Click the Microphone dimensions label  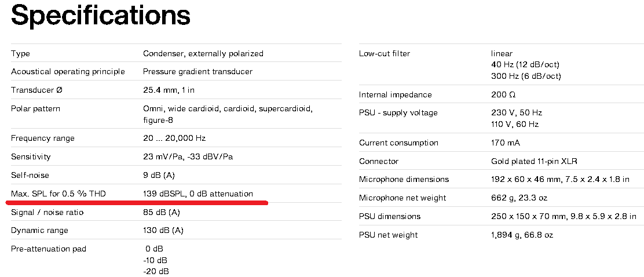[404, 179]
